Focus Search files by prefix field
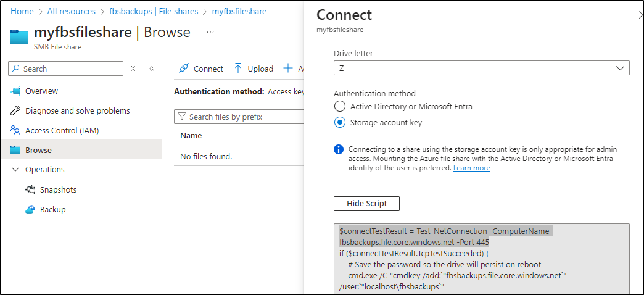 pos(239,117)
